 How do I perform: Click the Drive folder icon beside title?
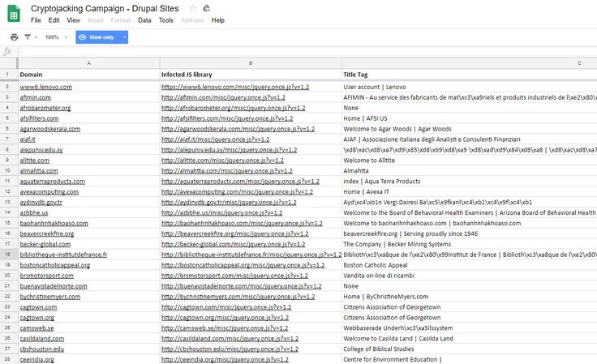point(206,8)
